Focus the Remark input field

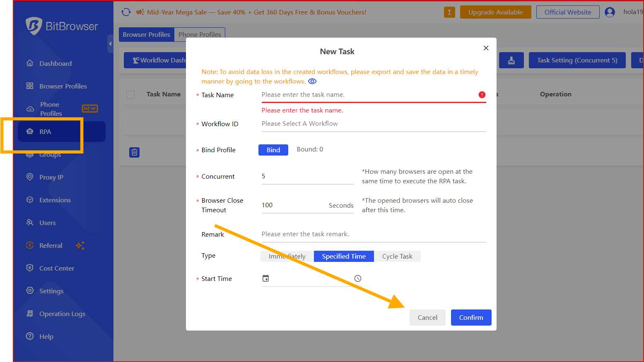[374, 234]
